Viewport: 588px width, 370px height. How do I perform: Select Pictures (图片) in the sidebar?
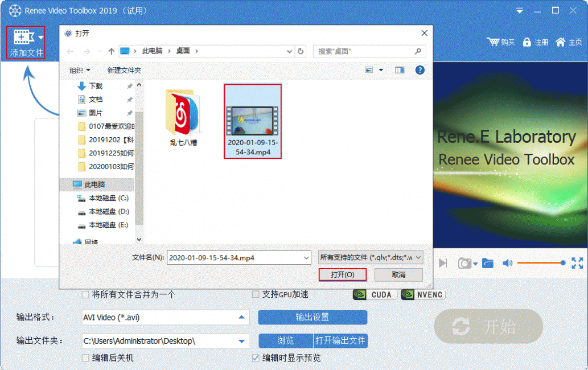[x=96, y=113]
